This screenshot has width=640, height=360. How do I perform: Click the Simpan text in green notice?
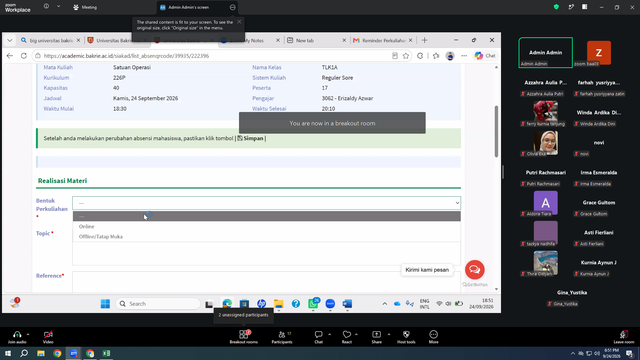point(253,138)
